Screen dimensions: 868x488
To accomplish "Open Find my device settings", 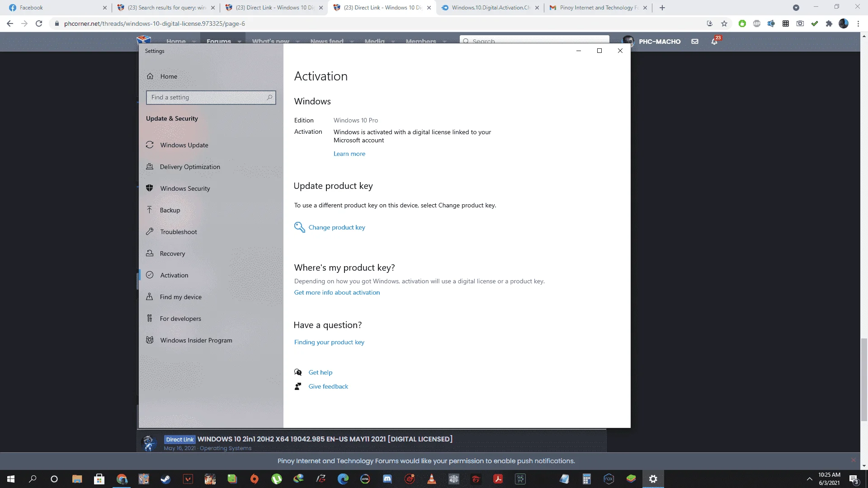I will pyautogui.click(x=180, y=297).
